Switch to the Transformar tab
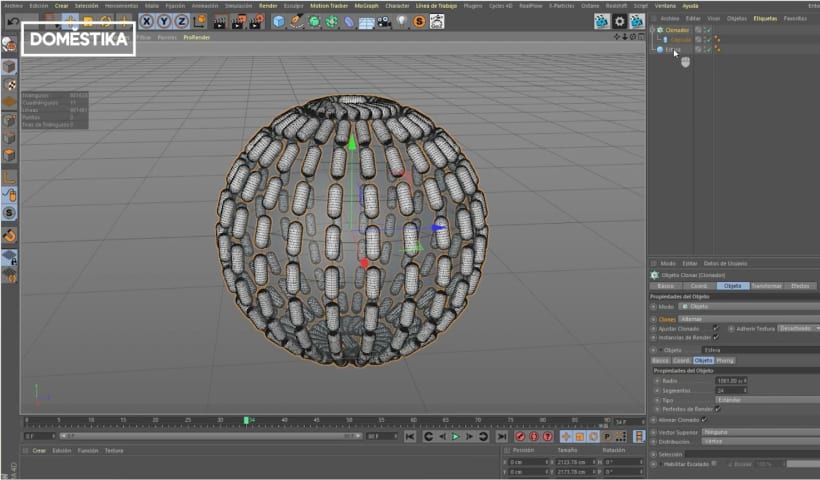Viewport: 820px width, 480px height. click(x=766, y=286)
